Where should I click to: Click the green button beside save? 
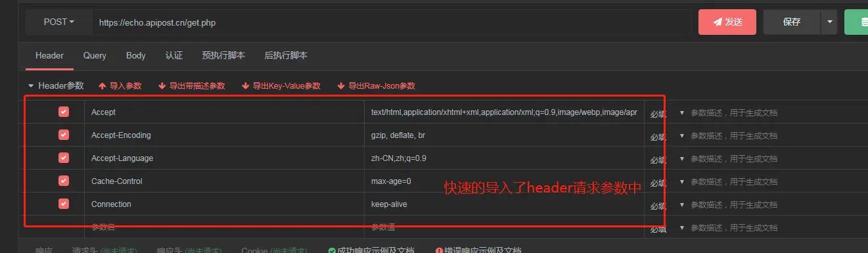coord(856,22)
